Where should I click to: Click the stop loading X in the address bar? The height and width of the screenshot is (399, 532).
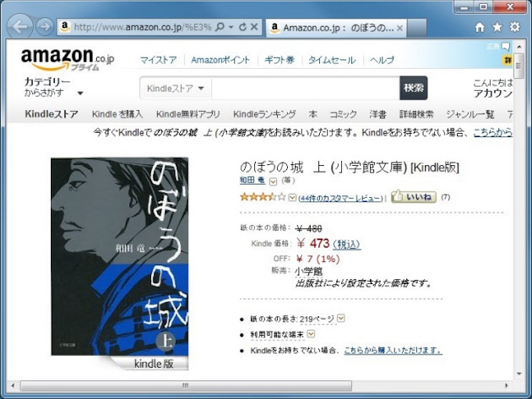[253, 27]
